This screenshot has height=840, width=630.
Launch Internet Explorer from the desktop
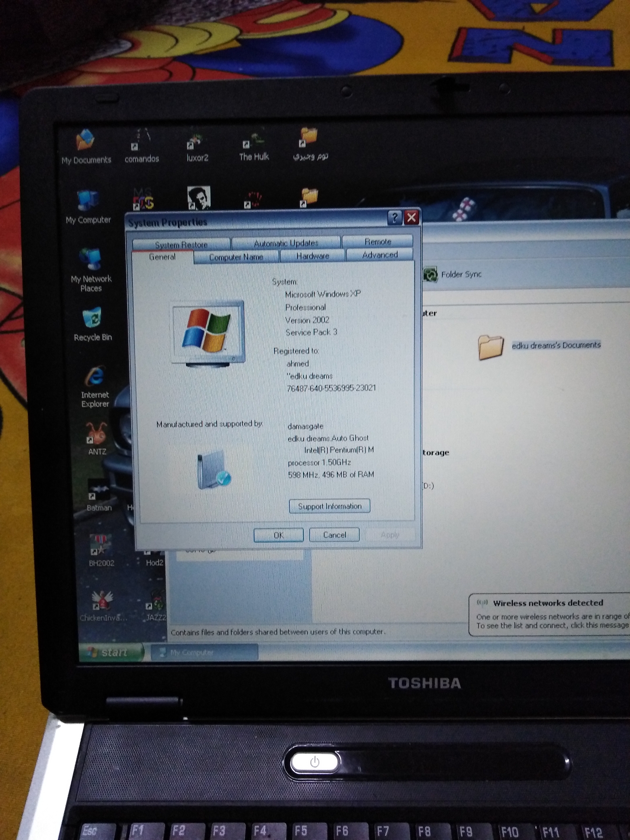[95, 387]
